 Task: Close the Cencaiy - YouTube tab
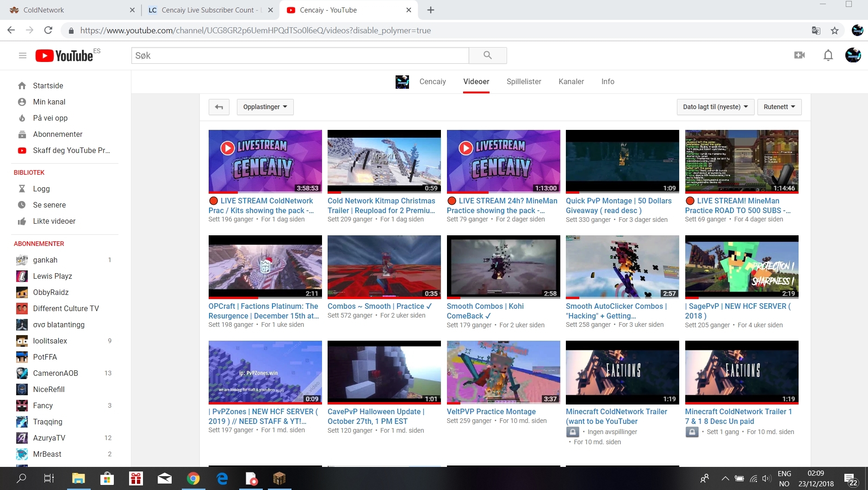pos(409,10)
